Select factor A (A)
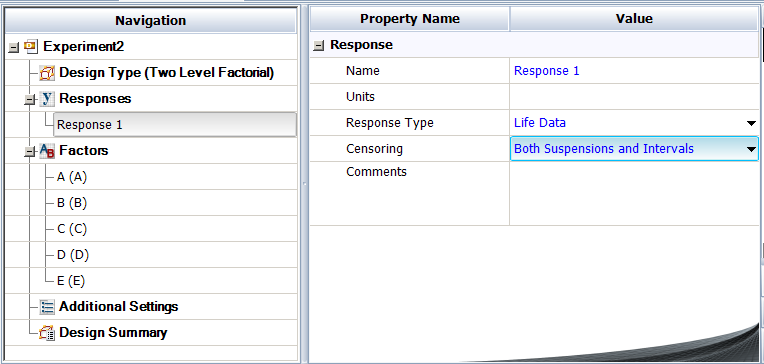The width and height of the screenshot is (764, 364). pos(72,177)
